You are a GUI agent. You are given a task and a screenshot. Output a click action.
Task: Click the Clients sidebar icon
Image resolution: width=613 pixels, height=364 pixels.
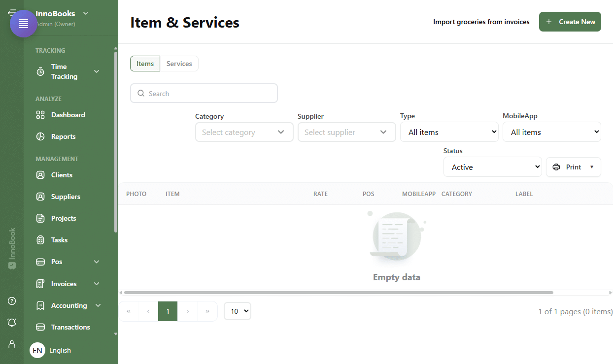40,175
